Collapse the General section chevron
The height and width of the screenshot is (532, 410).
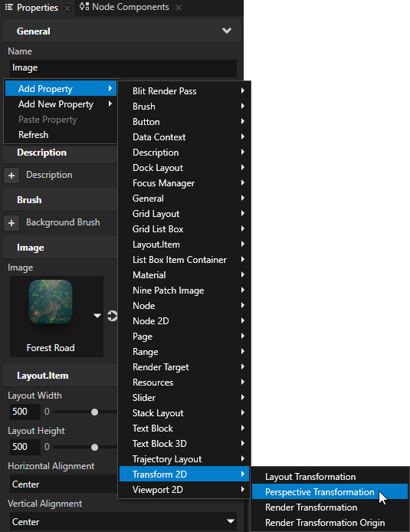[227, 31]
